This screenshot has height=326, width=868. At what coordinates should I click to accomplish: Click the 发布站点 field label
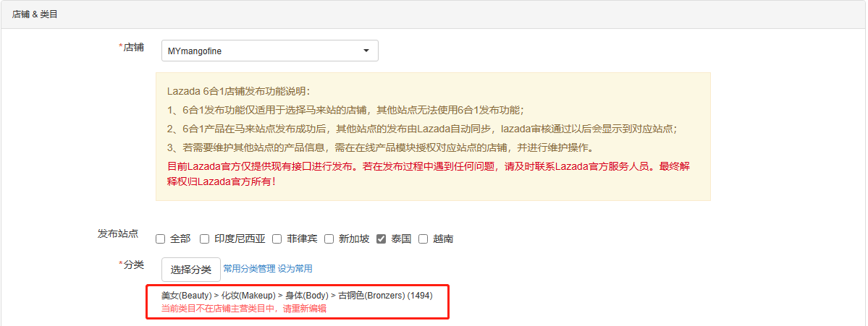(x=118, y=233)
